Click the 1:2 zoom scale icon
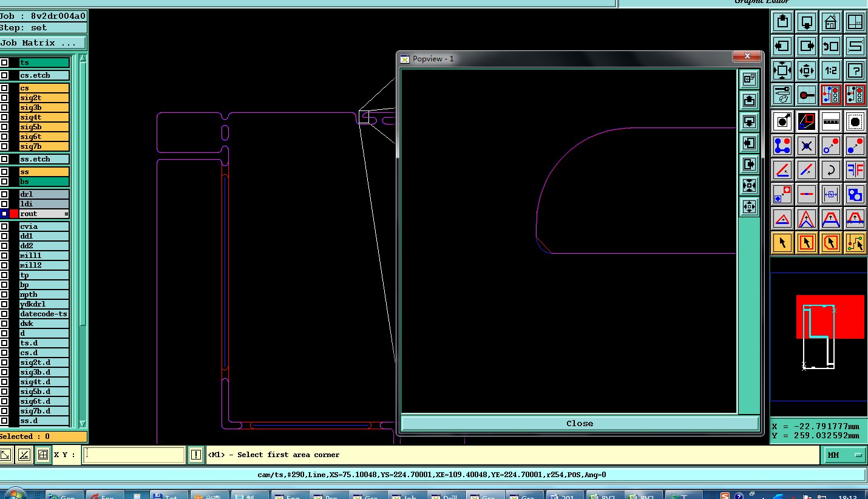Image resolution: width=868 pixels, height=499 pixels. click(x=831, y=70)
